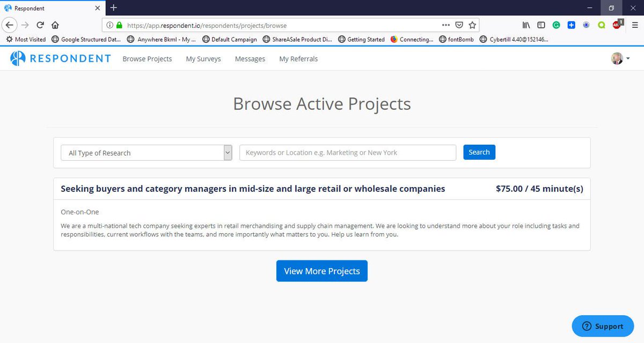Reload the page with the refresh icon
Image resolution: width=644 pixels, height=343 pixels.
pyautogui.click(x=40, y=25)
